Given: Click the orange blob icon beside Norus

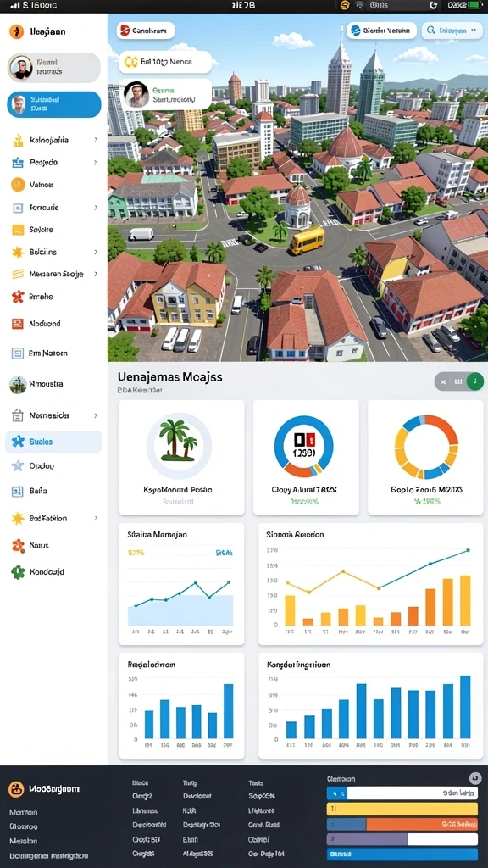Looking at the screenshot, I should (x=18, y=546).
